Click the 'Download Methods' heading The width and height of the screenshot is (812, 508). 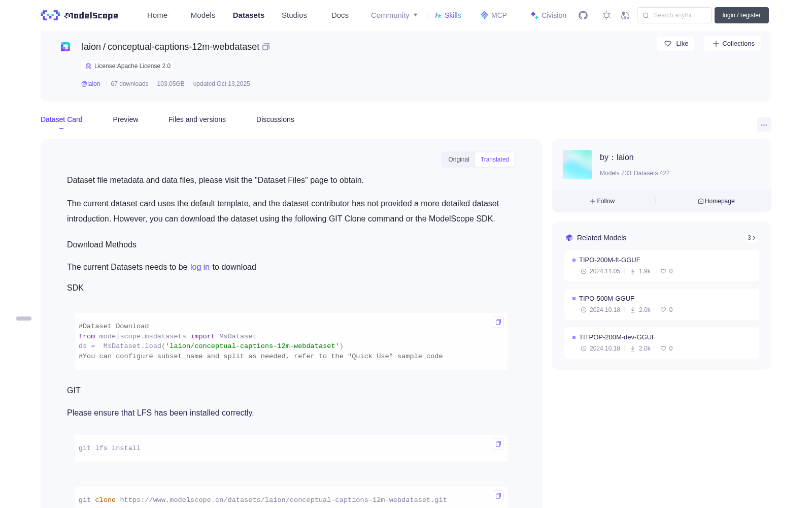(101, 245)
